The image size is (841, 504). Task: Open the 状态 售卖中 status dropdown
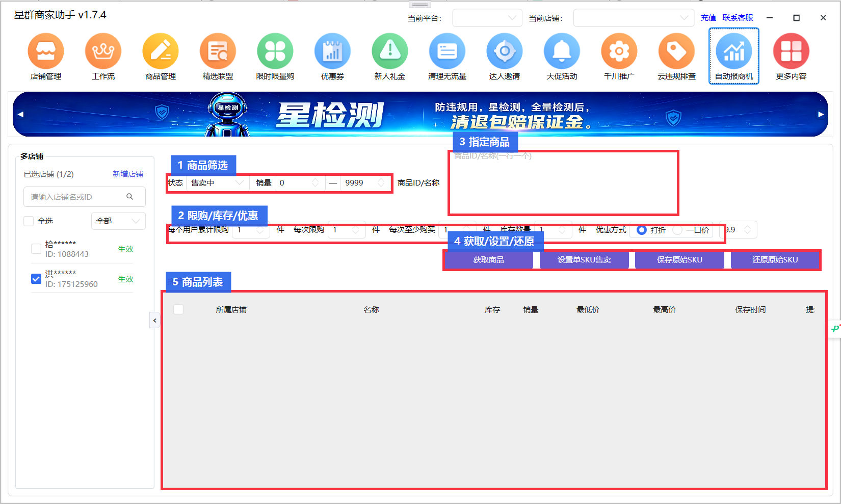coord(218,183)
